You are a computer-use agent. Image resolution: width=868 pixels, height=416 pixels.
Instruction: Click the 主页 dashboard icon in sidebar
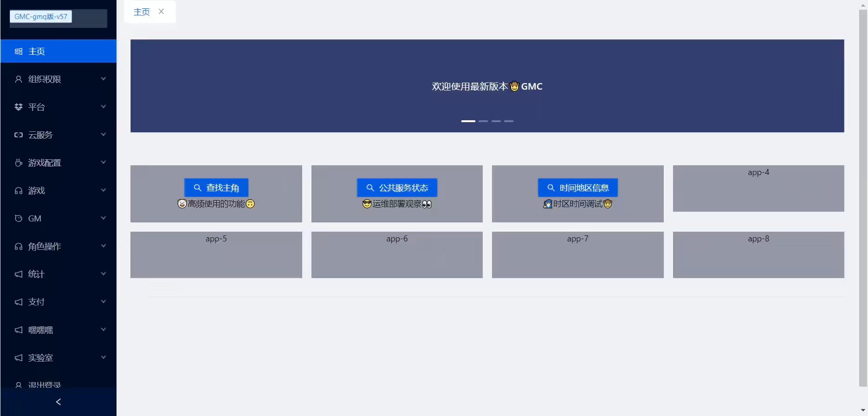19,52
